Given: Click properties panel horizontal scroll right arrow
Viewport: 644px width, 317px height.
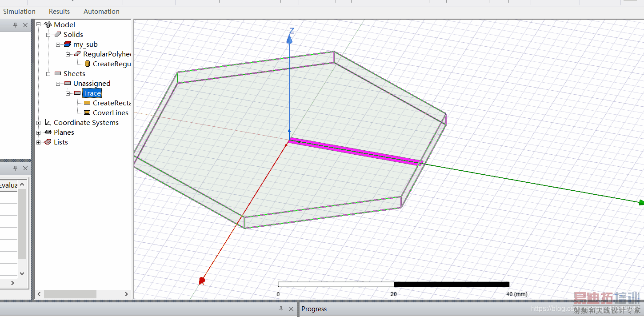Looking at the screenshot, I should [12, 283].
